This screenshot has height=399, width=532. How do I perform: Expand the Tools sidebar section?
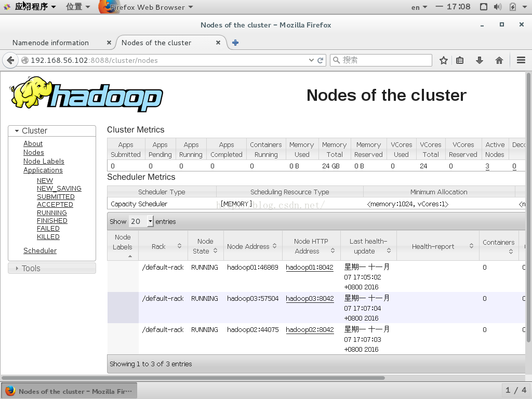pos(52,268)
